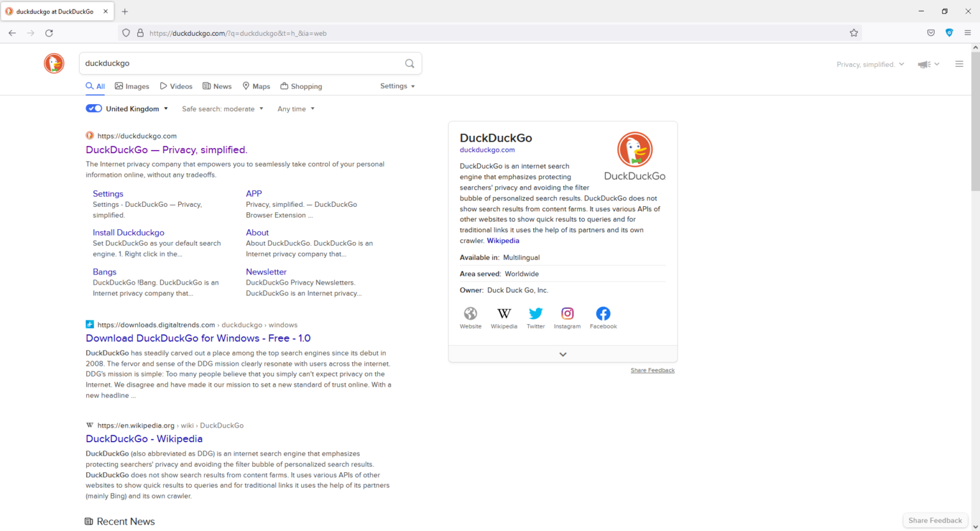Click the DuckDuckGo logo

point(54,63)
